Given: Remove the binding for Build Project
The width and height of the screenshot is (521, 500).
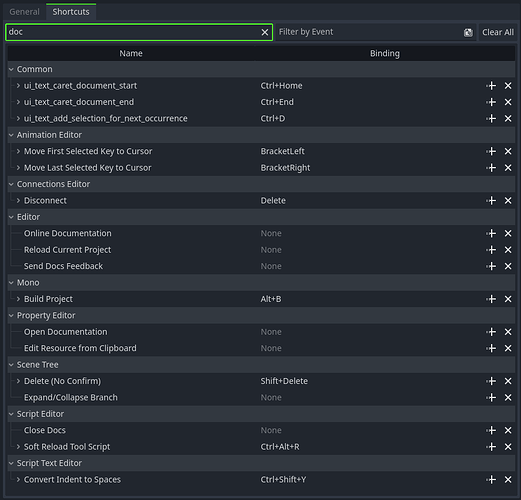Looking at the screenshot, I should [x=508, y=299].
